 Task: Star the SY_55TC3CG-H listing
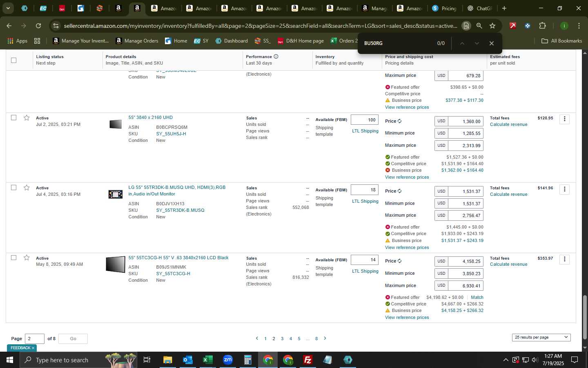(27, 258)
